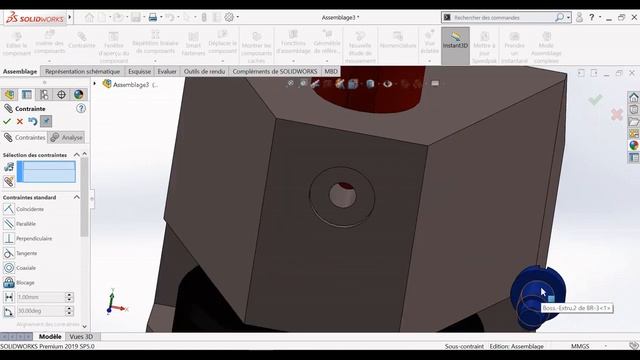This screenshot has width=640, height=360.
Task: Click the PropertyManager vertical scrollbar
Action: click(84, 198)
